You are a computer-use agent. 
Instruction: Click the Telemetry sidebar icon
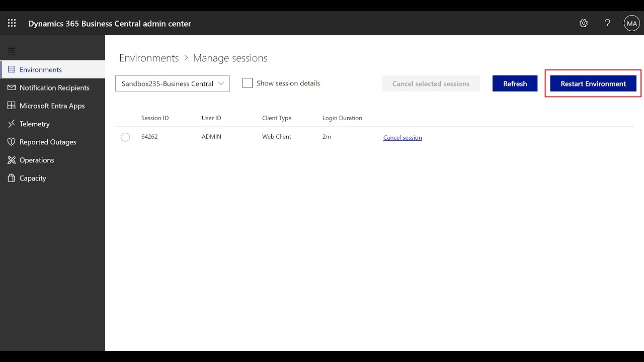12,124
